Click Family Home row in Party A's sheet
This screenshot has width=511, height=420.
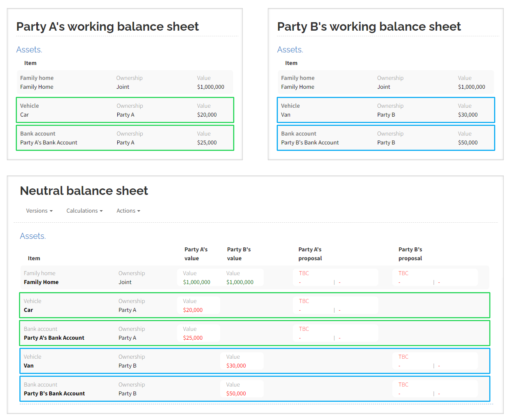point(125,82)
